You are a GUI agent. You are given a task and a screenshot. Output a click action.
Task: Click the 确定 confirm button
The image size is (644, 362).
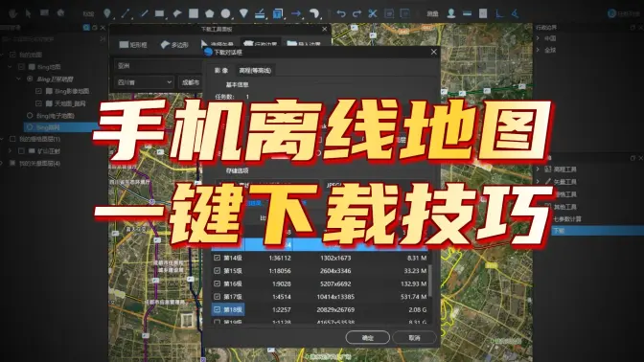coord(368,338)
